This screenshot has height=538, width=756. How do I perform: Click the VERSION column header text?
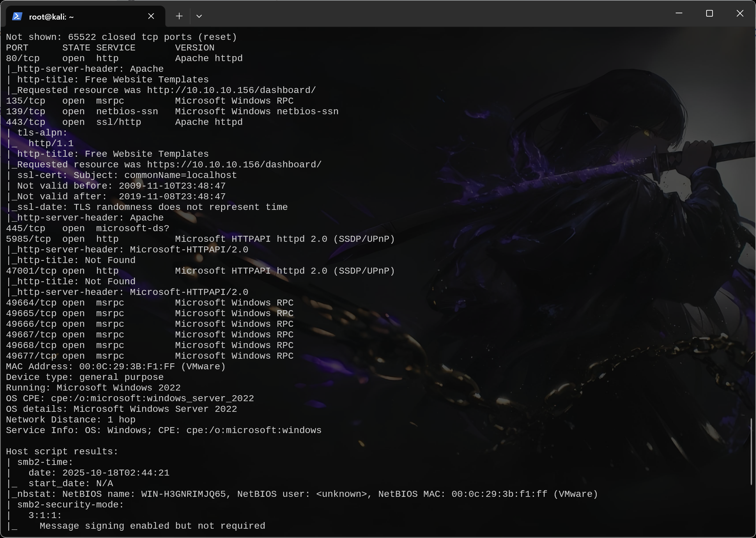click(x=194, y=48)
